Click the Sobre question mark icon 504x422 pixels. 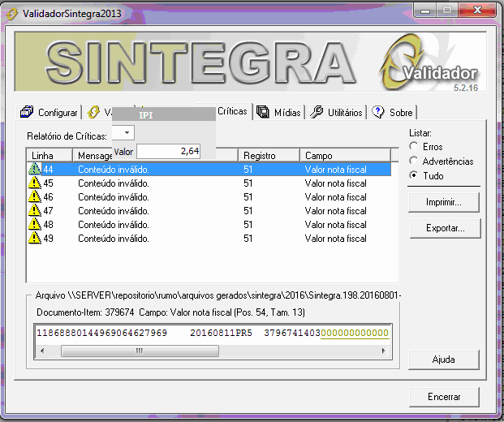point(377,112)
